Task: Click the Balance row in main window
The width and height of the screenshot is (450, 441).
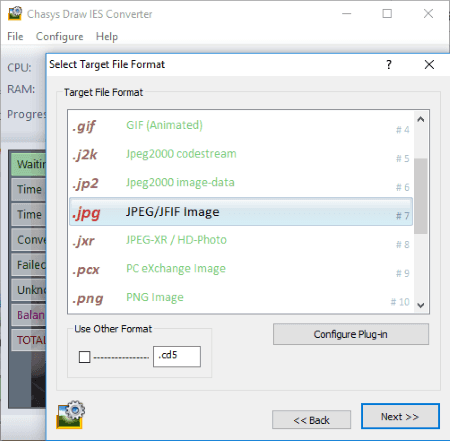Action: (29, 315)
